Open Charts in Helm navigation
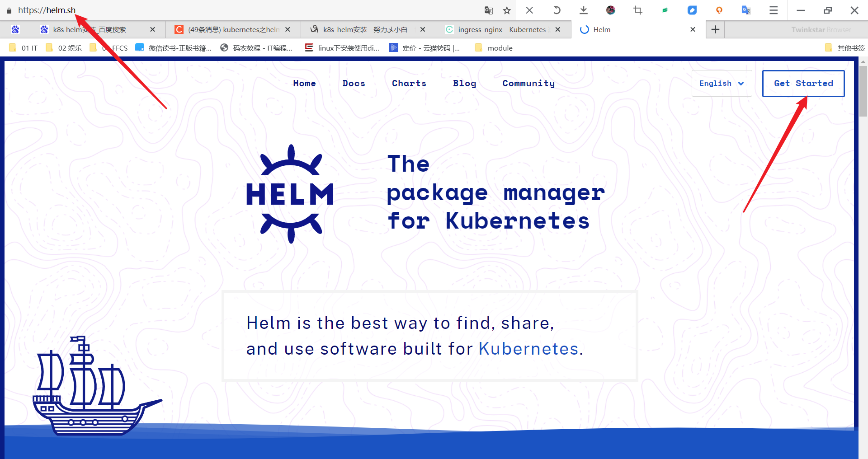Image resolution: width=868 pixels, height=459 pixels. pos(409,83)
